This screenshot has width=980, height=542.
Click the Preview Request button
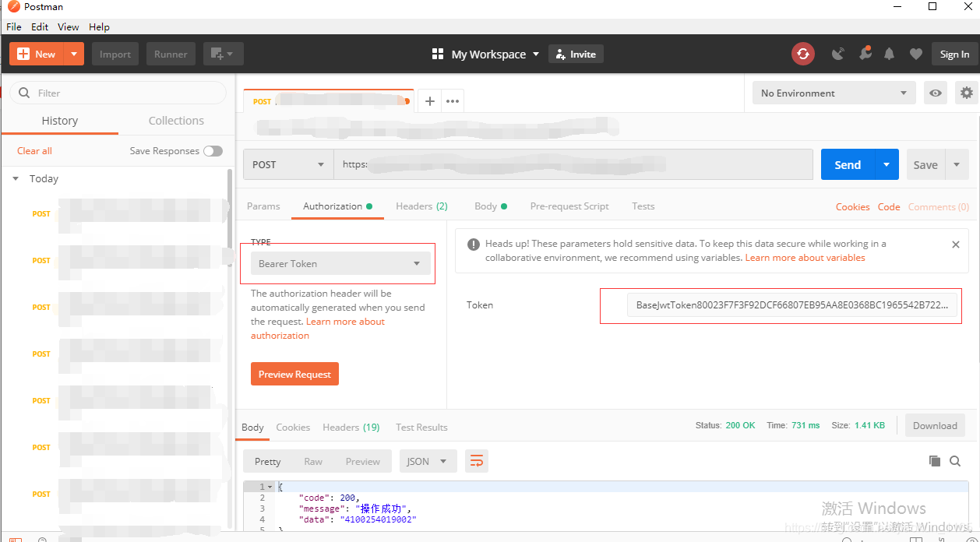click(x=294, y=374)
